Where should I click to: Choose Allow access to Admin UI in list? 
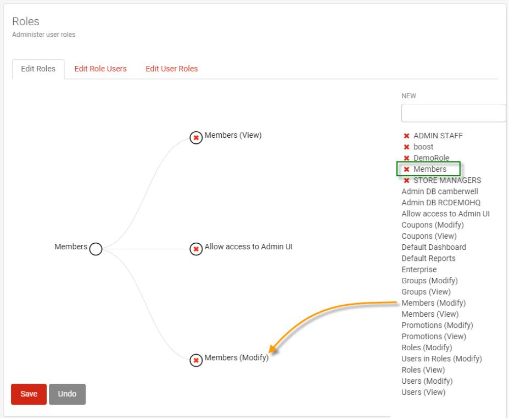(445, 214)
